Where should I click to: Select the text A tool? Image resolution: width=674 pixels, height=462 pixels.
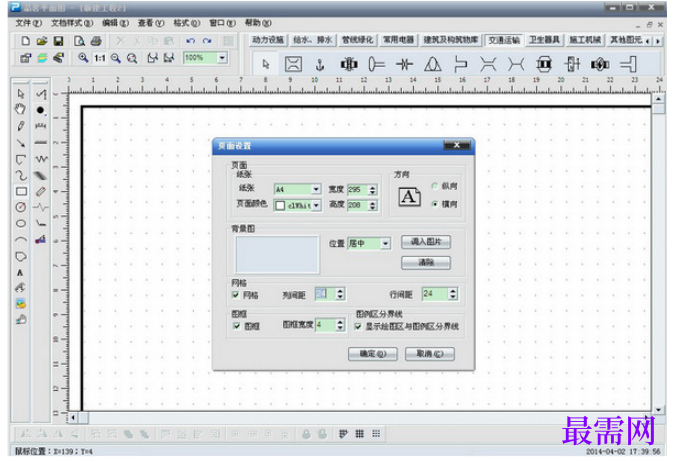pyautogui.click(x=20, y=273)
